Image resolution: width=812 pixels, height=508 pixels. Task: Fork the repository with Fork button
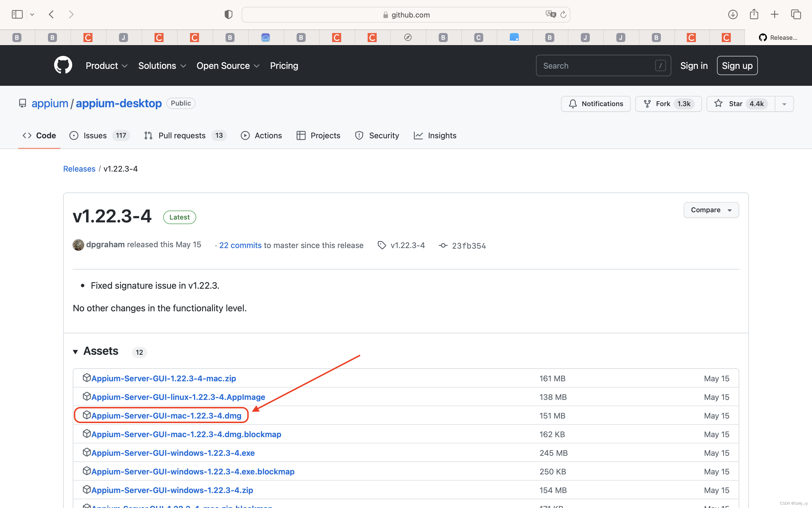point(668,104)
